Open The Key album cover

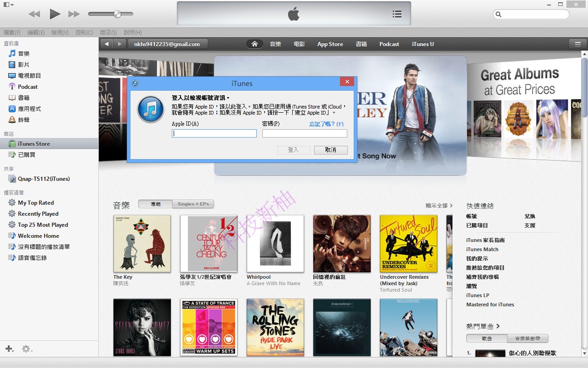coord(142,244)
